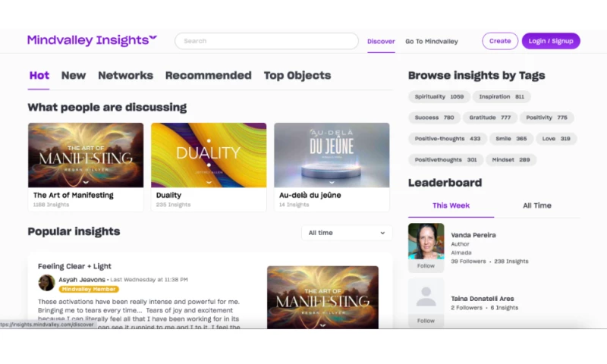Switch to the New tab
The image size is (607, 364).
[x=74, y=75]
